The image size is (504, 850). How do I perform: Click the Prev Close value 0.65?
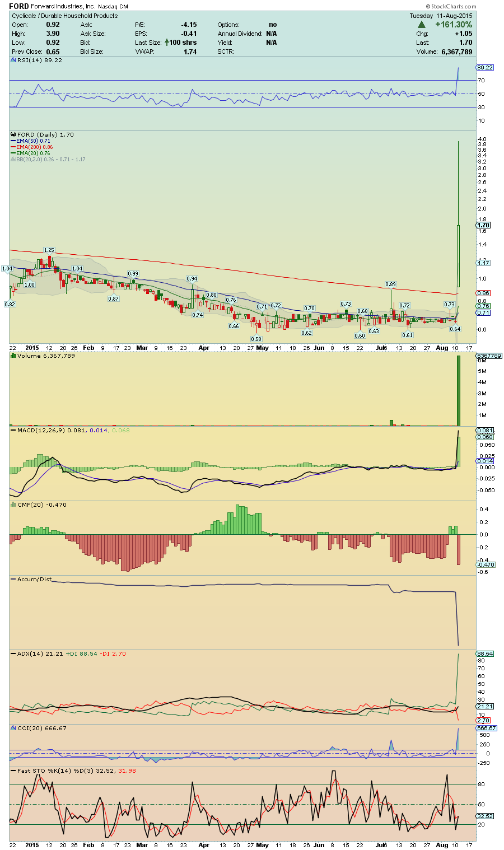tap(53, 52)
